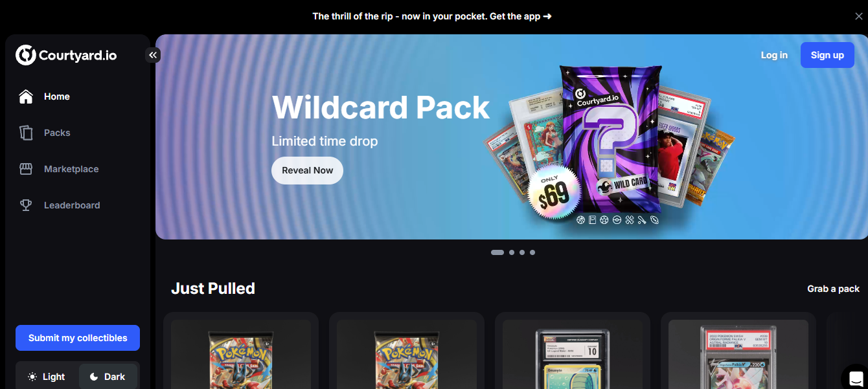Switch to Light theme
Image resolution: width=868 pixels, height=389 pixels.
pyautogui.click(x=47, y=377)
